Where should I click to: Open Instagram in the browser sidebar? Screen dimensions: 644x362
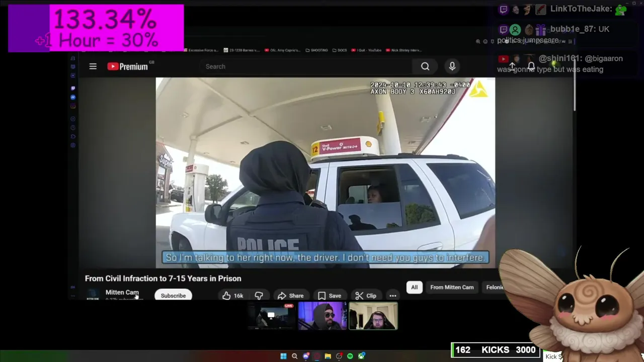[73, 106]
